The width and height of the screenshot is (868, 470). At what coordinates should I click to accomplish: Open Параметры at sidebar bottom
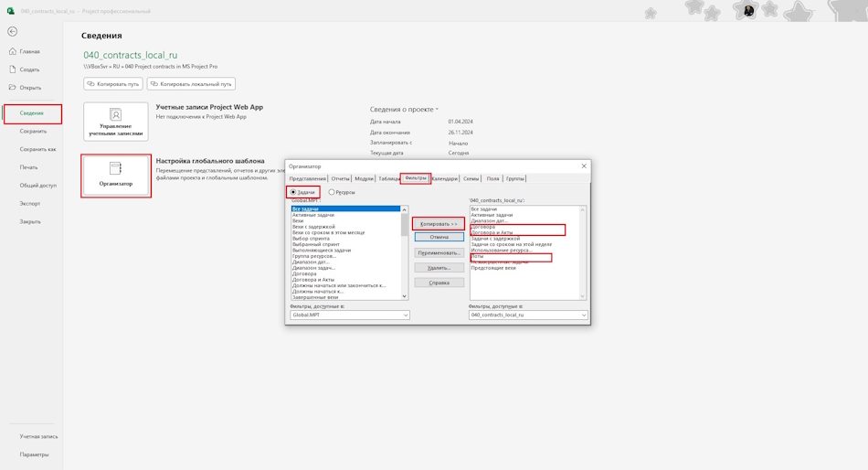pos(34,454)
